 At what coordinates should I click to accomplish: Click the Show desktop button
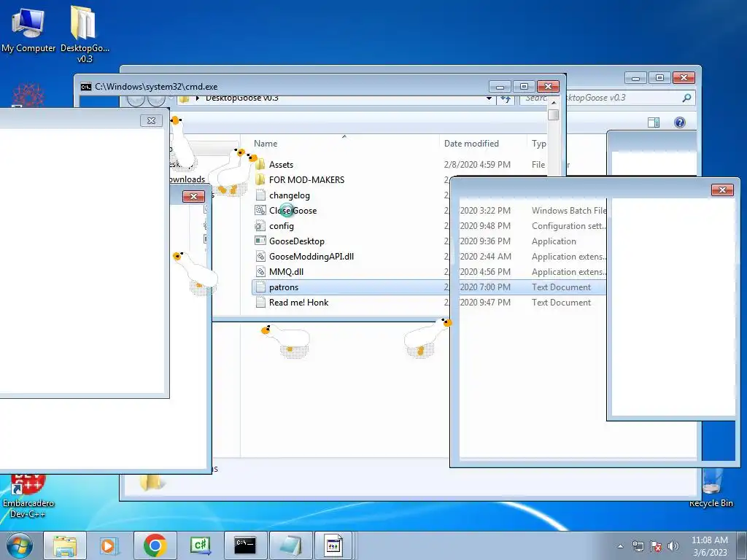(x=742, y=545)
